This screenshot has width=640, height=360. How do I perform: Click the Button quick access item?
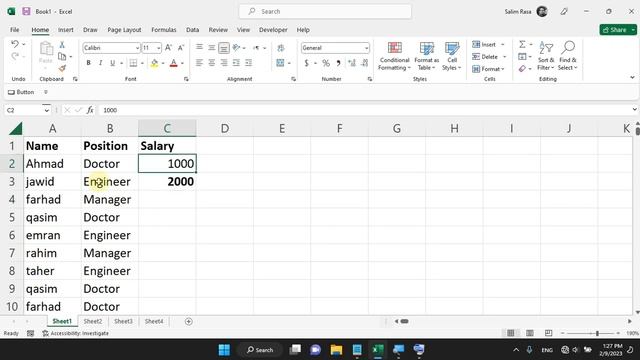tap(21, 92)
